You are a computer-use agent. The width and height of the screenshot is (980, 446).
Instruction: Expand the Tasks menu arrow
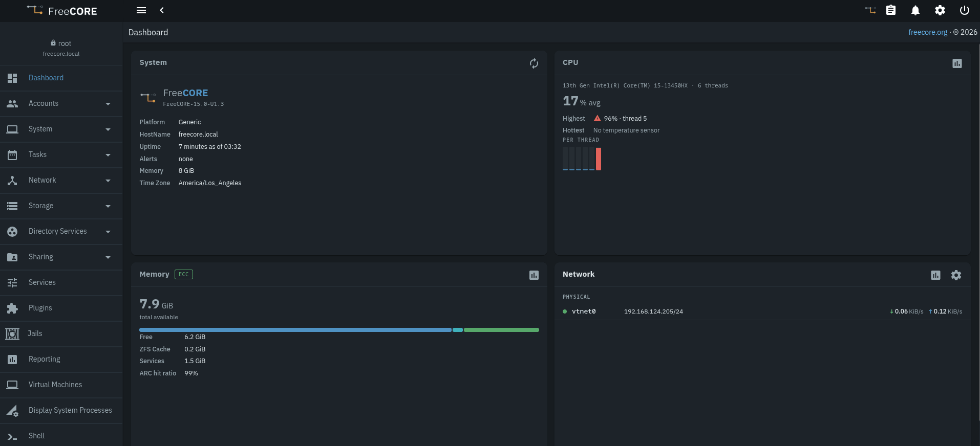[108, 155]
